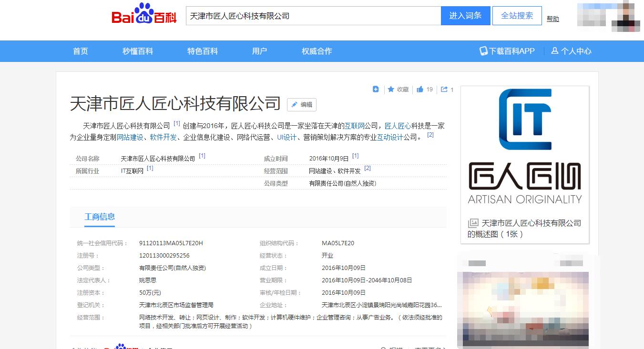Image resolution: width=644 pixels, height=349 pixels.
Task: Click the image icon beside 概述图 caption
Action: (x=473, y=223)
